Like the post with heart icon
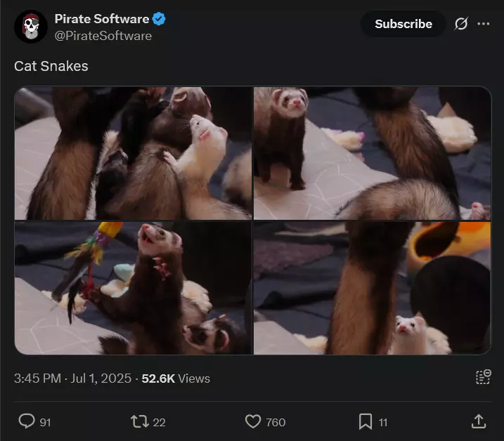Image resolution: width=504 pixels, height=441 pixels. coord(253,422)
